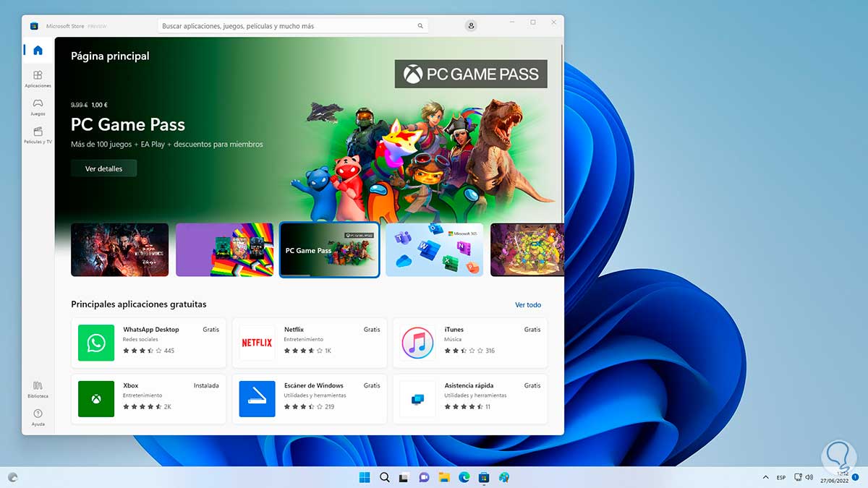Click the Ver todo link
The width and height of the screenshot is (868, 488).
528,305
